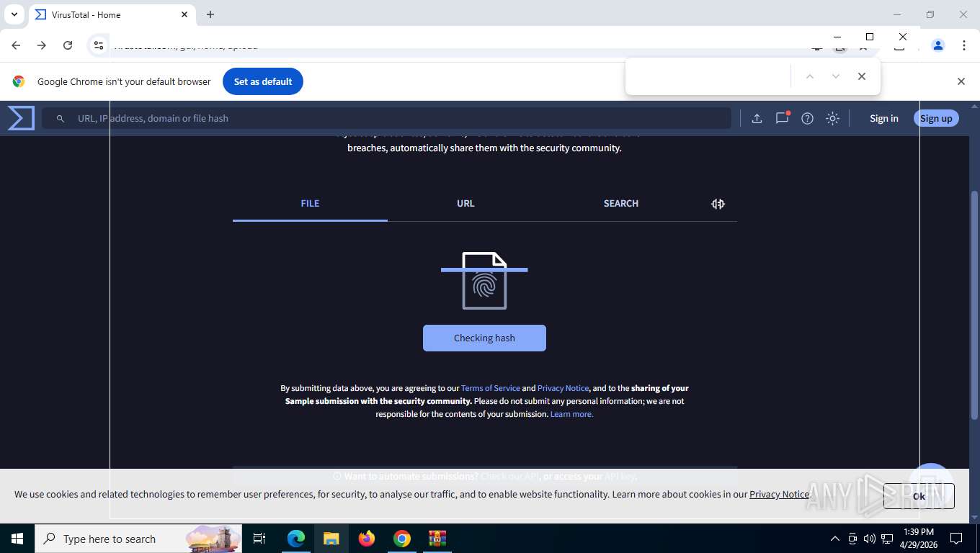Open Google Chrome from taskbar
The width and height of the screenshot is (980, 553).
pyautogui.click(x=402, y=539)
